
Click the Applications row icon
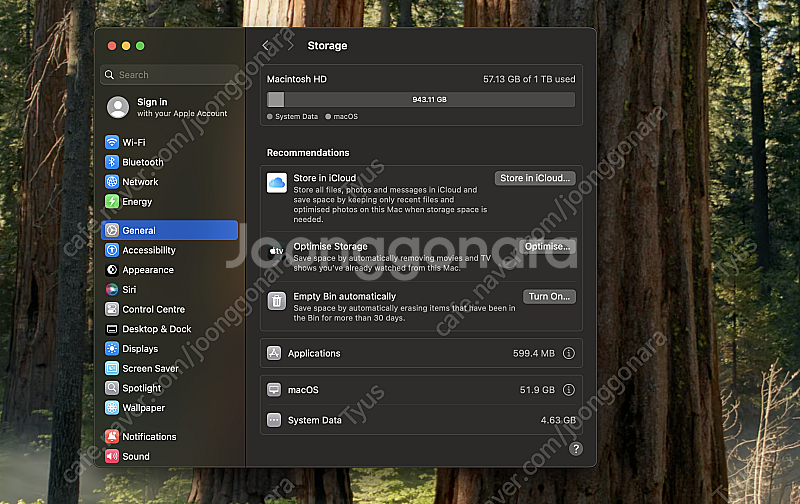274,353
